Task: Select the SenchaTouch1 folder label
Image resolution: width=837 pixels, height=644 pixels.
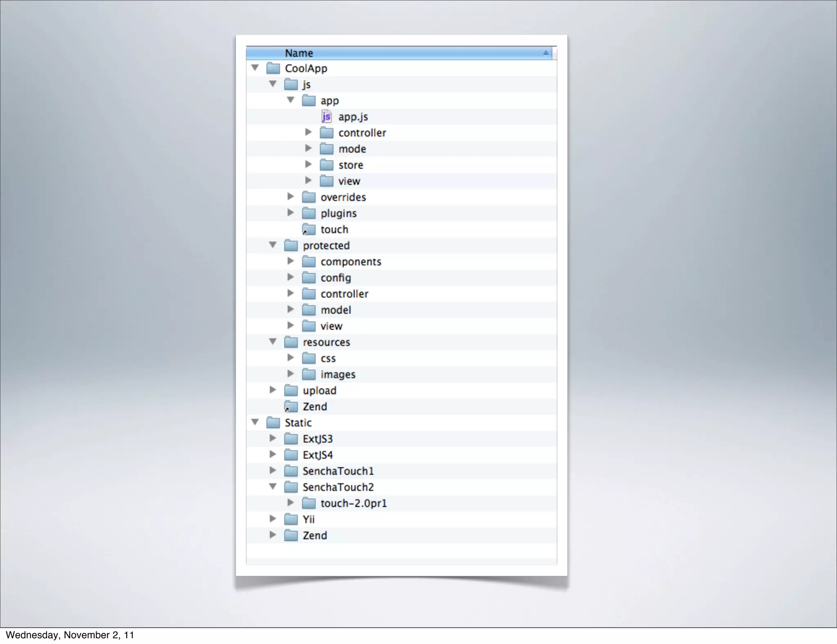Action: tap(338, 471)
